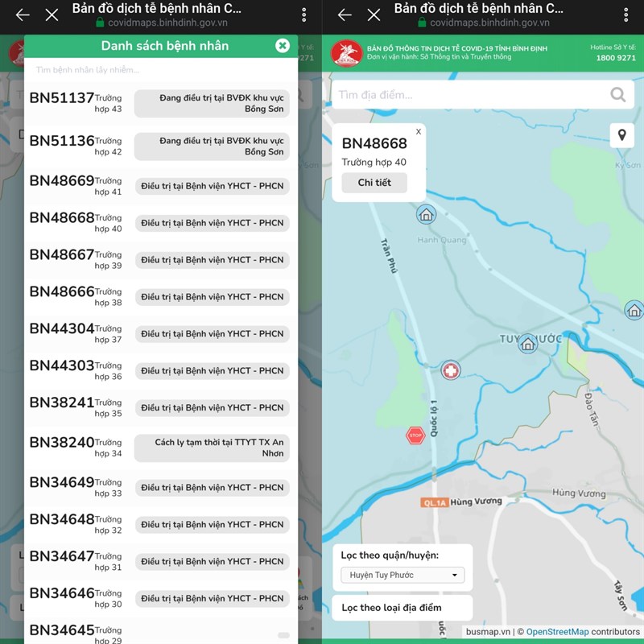Tap the location pin button on map
Viewport: 644px width, 644px height.
pos(622,135)
